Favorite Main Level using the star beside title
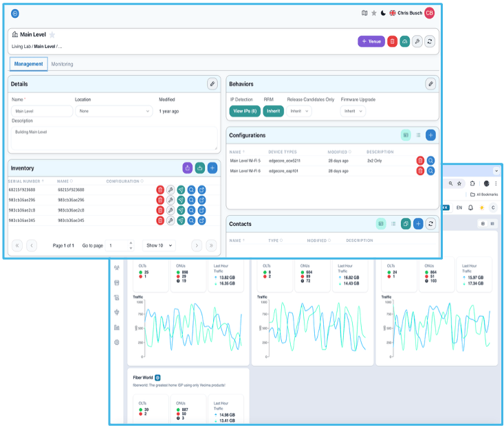The width and height of the screenshot is (504, 428). click(52, 34)
